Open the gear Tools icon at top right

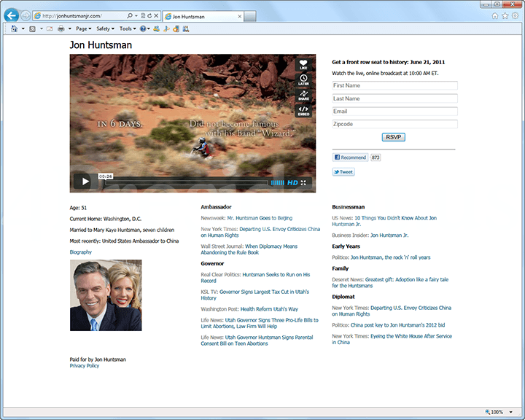515,16
